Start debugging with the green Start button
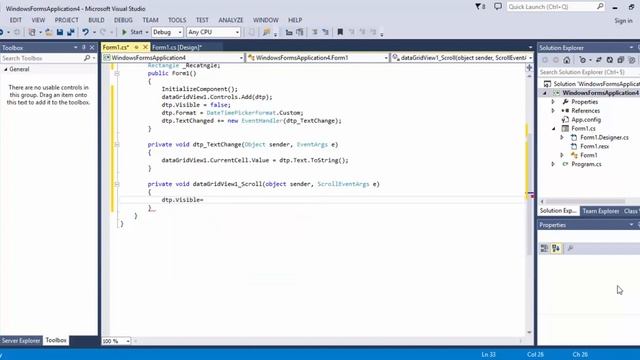This screenshot has height=360, width=640. [x=132, y=32]
